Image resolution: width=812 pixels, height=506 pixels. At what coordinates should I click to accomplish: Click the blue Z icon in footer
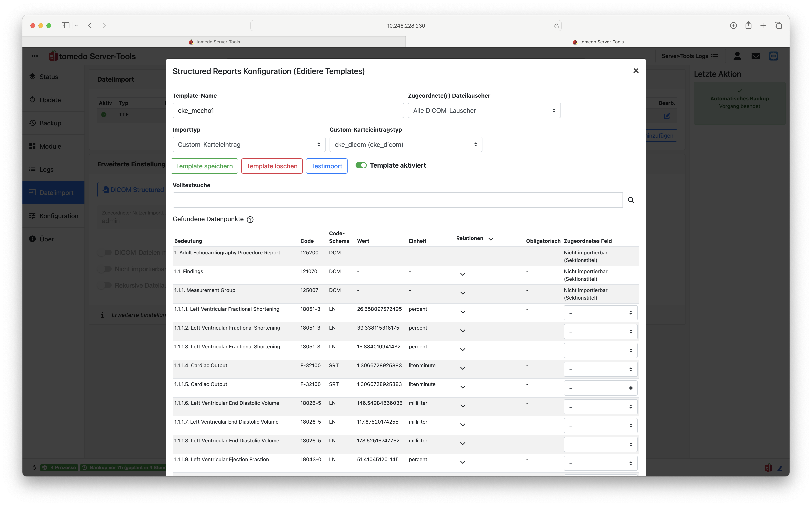780,468
